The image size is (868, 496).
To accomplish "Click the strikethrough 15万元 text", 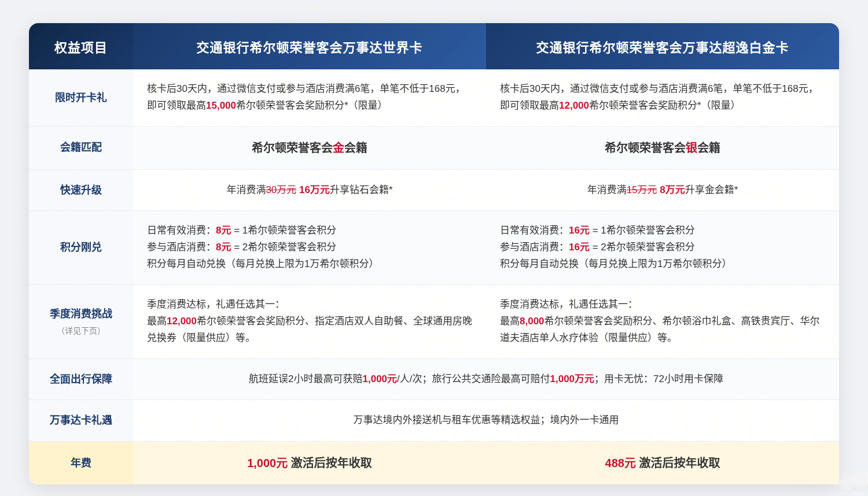I will tap(642, 190).
